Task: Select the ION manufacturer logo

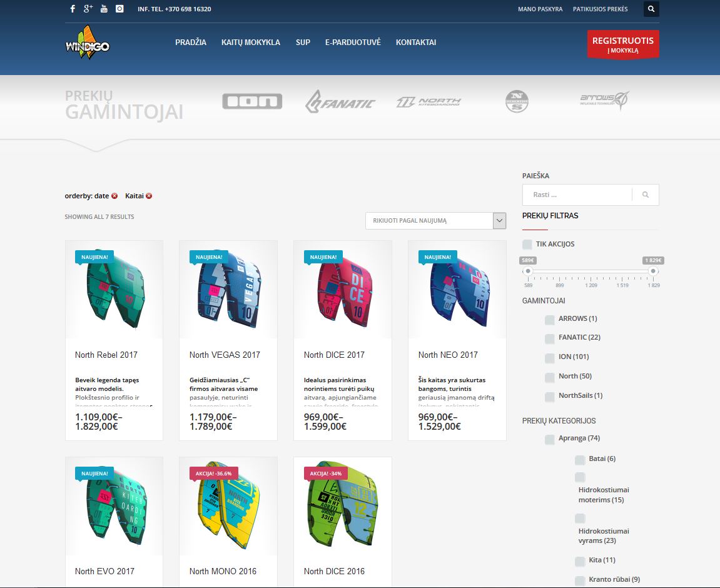Action: tap(252, 101)
